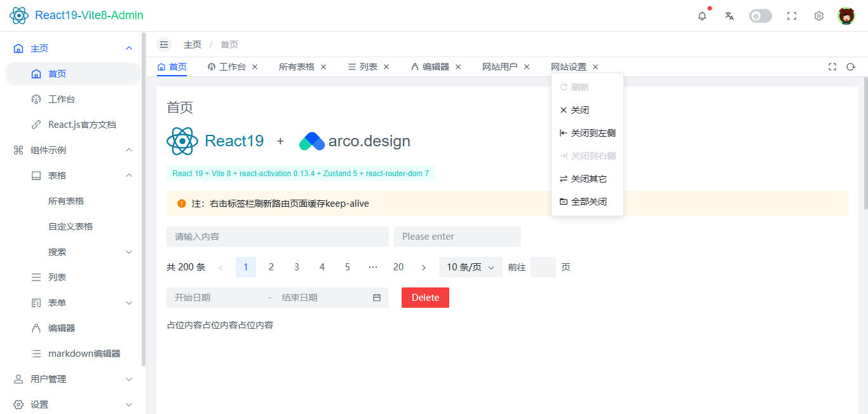The image size is (868, 414).
Task: Focus the Please enter input field
Action: 458,237
